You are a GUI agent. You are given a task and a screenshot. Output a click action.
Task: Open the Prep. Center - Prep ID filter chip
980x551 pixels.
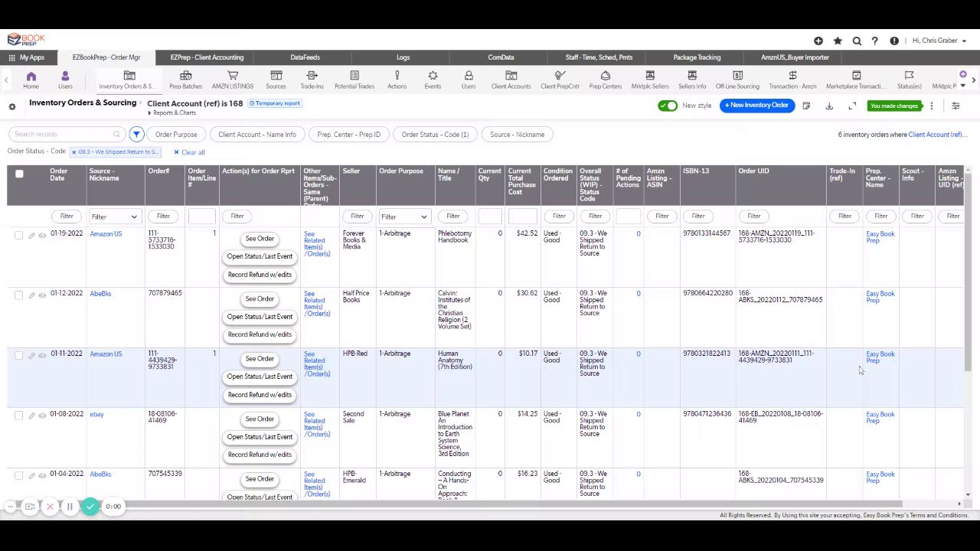[x=348, y=135]
